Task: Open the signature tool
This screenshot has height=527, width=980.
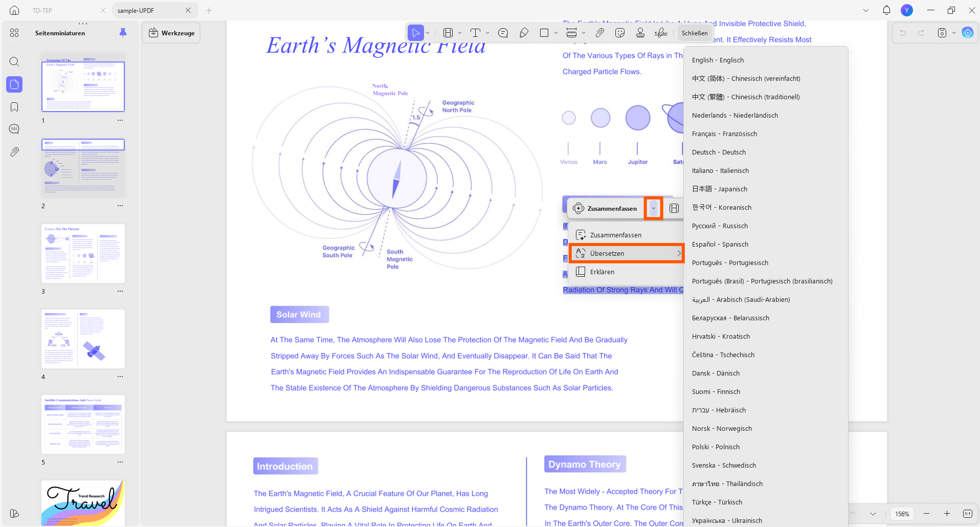Action: [661, 33]
